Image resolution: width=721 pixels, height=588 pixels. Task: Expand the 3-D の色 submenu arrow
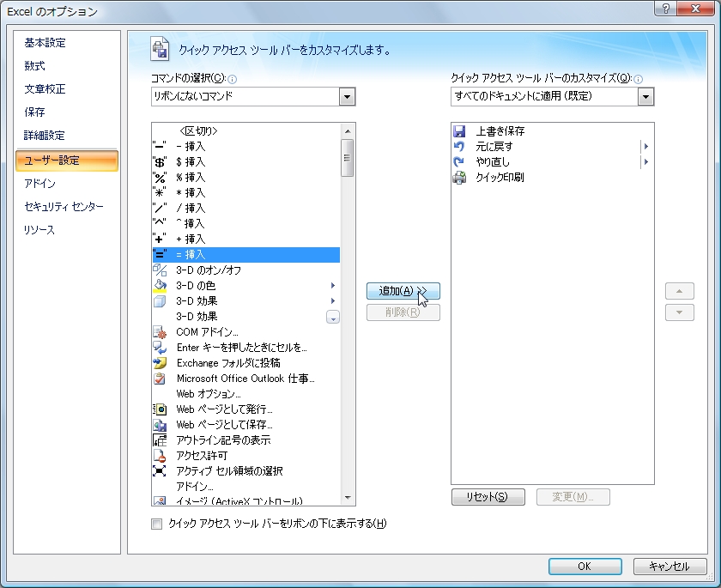[x=333, y=286]
